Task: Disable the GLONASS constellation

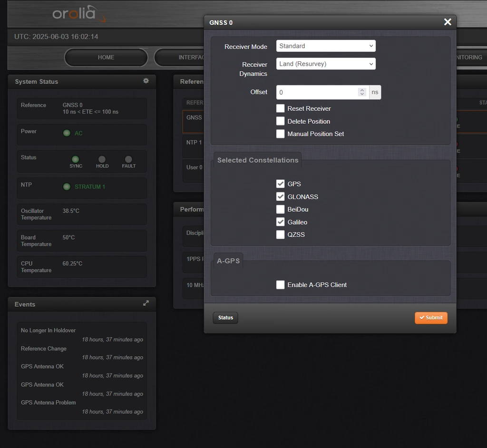Action: 281,197
